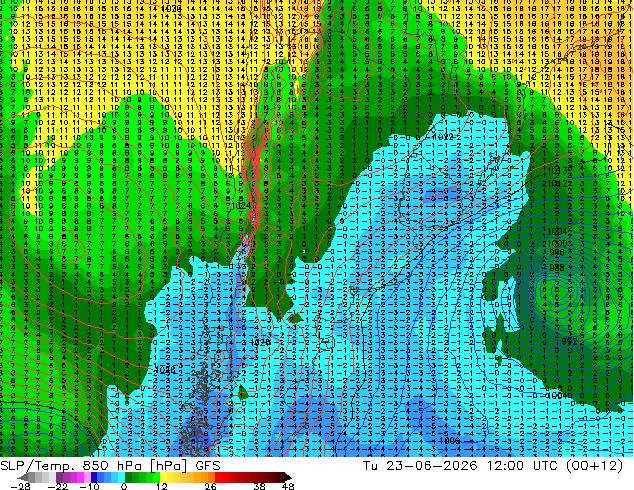Click the 48 label ending the color scale
The height and width of the screenshot is (490, 634).
pos(287,486)
